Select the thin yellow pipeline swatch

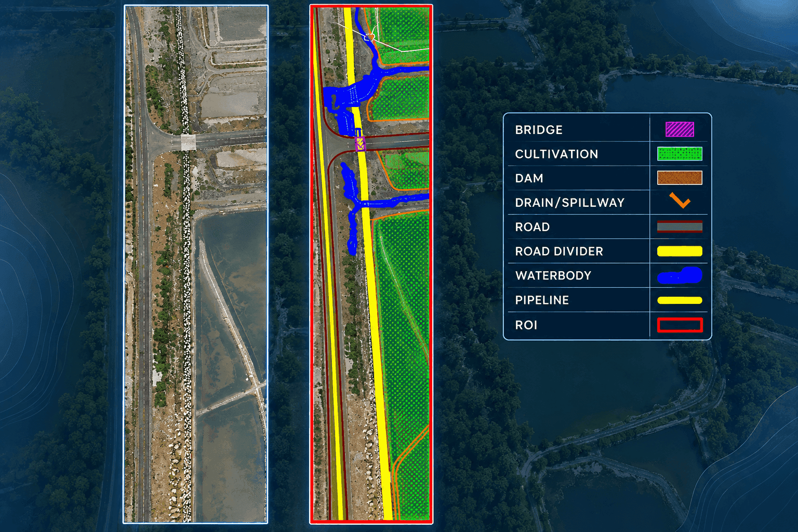pos(680,300)
